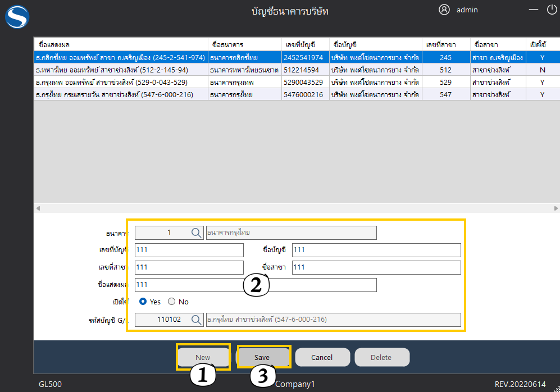Click the New button
This screenshot has height=392, width=560.
click(203, 357)
